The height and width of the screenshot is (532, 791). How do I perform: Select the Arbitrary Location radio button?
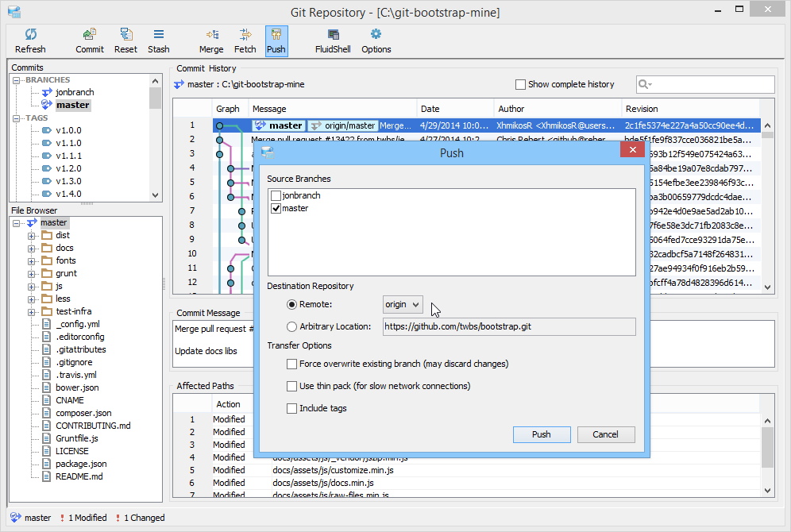pos(292,326)
